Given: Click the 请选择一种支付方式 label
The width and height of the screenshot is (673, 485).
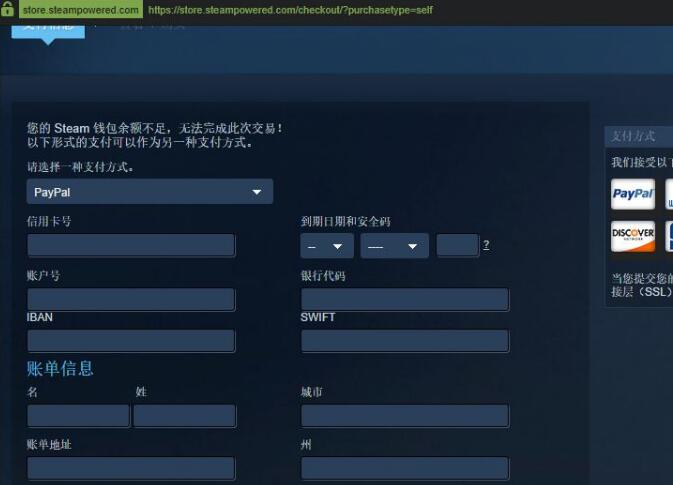Looking at the screenshot, I should click(80, 167).
